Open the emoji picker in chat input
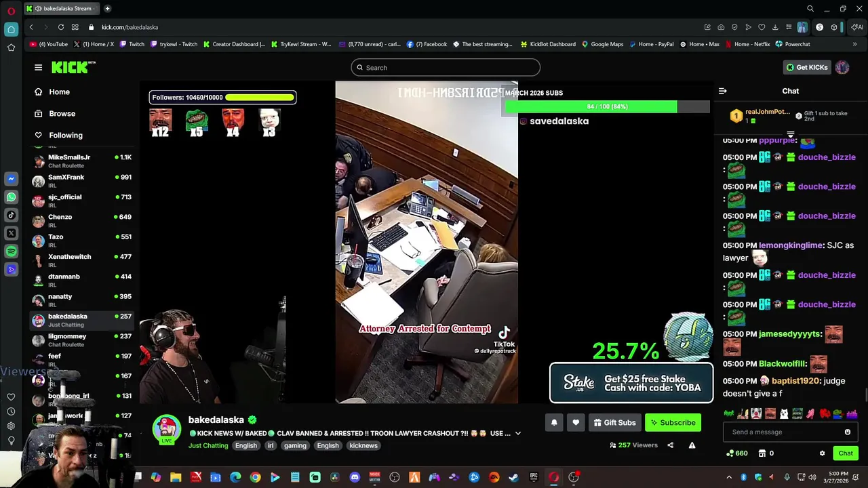The height and width of the screenshot is (488, 868). tap(848, 432)
